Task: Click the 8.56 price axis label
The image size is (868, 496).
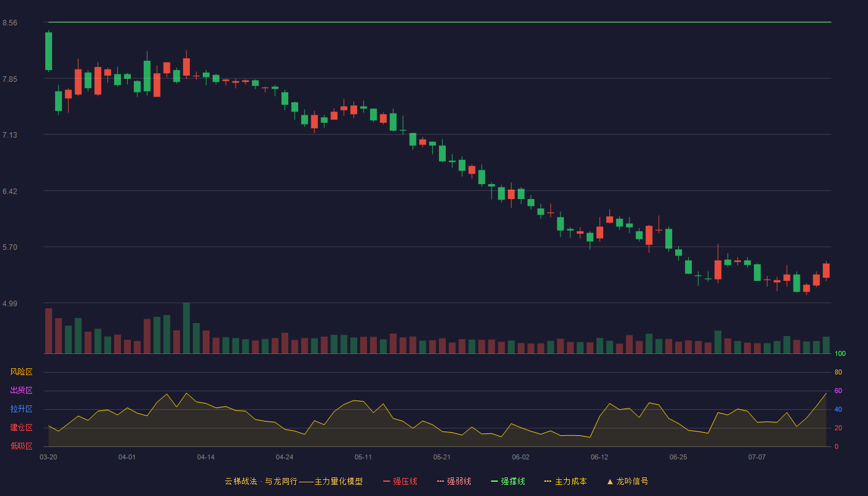Action: click(x=10, y=23)
